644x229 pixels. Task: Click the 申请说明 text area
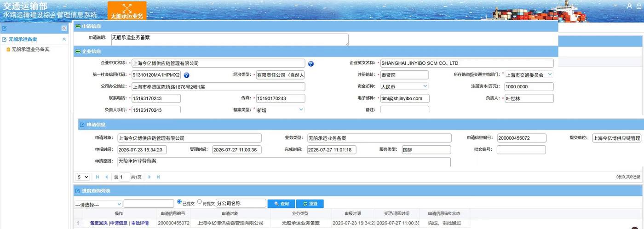[x=230, y=40]
